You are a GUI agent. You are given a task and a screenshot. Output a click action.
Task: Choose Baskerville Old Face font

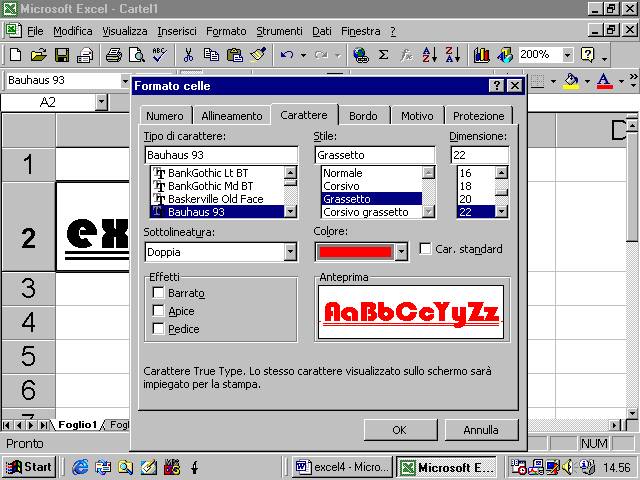pos(217,199)
